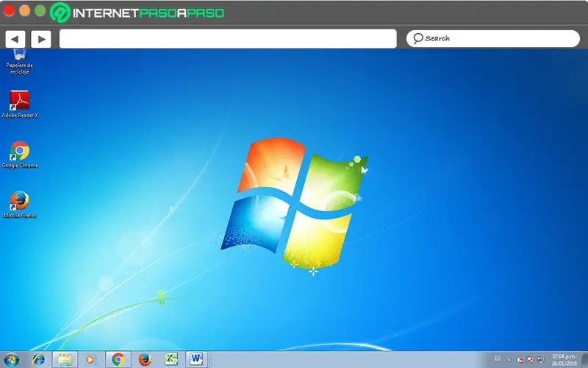
Task: Click the red window close dot
Action: (x=9, y=10)
